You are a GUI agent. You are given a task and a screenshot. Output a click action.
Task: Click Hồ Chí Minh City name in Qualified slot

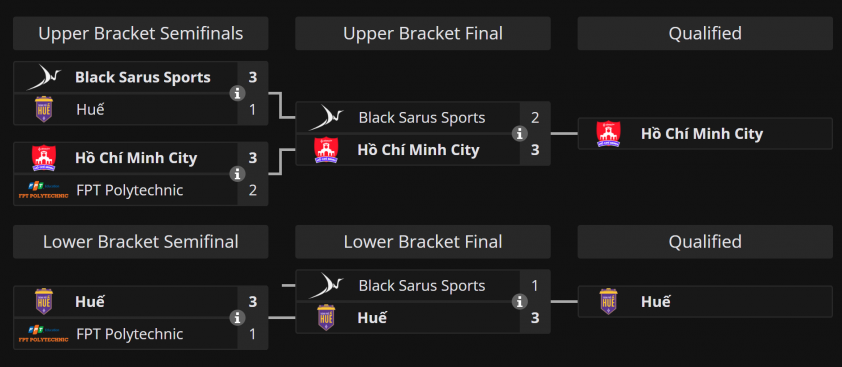click(x=702, y=134)
